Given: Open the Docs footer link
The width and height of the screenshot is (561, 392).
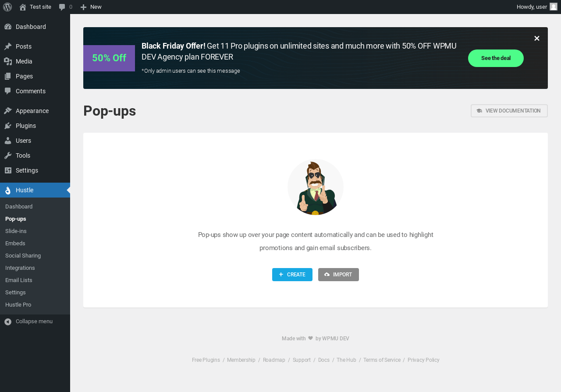Looking at the screenshot, I should click(x=324, y=360).
